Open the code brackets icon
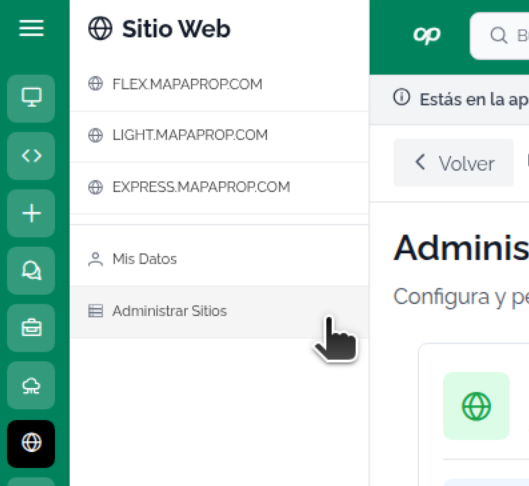The height and width of the screenshot is (486, 529). pyautogui.click(x=31, y=156)
